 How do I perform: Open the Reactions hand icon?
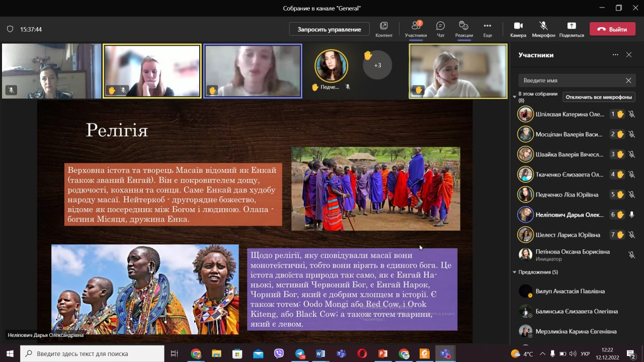[x=464, y=26]
